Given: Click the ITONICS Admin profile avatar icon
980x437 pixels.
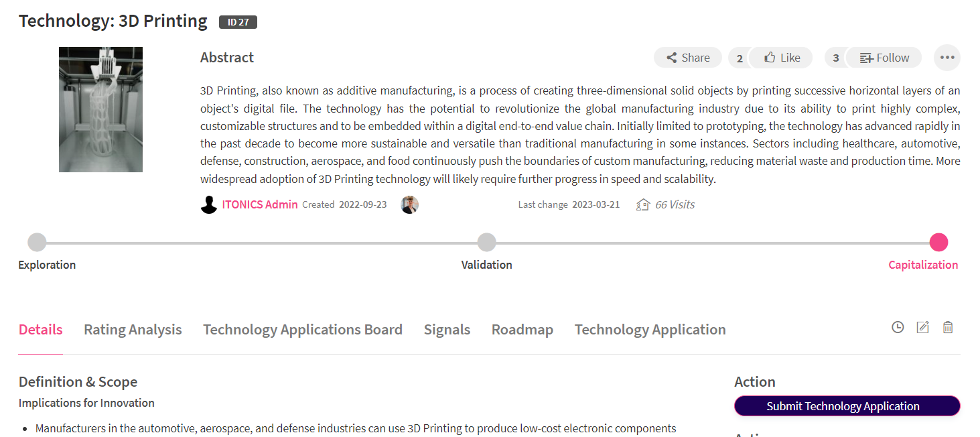Looking at the screenshot, I should pos(209,205).
